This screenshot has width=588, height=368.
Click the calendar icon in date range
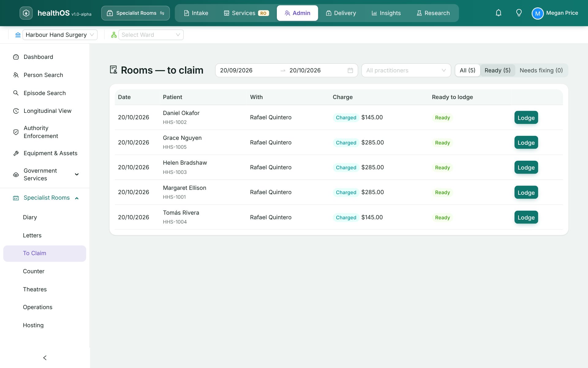[350, 71]
